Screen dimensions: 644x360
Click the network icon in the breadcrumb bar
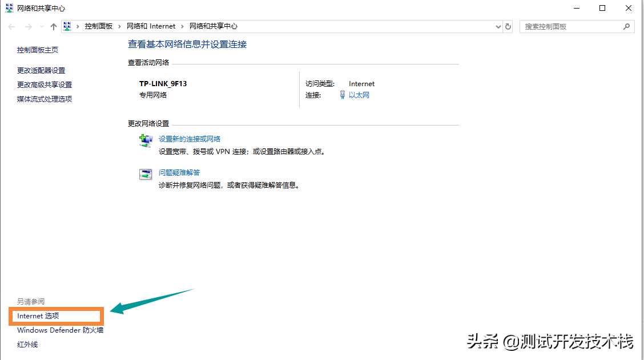67,26
